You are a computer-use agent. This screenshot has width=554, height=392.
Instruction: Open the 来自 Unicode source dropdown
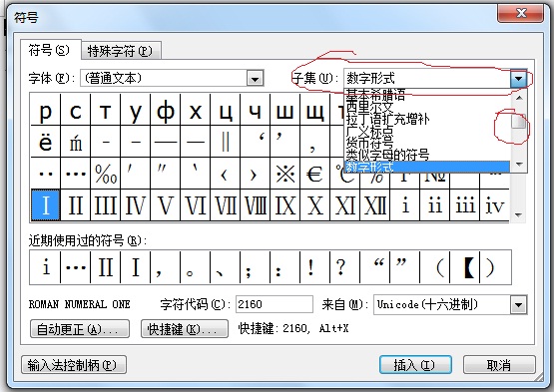pos(519,305)
